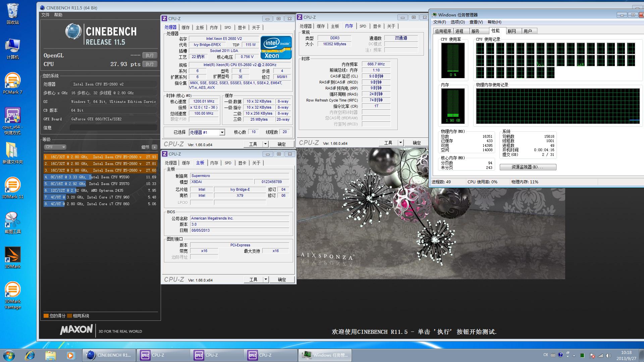Open 工具 dropdown arrow in CPU-Z processor window

click(265, 144)
